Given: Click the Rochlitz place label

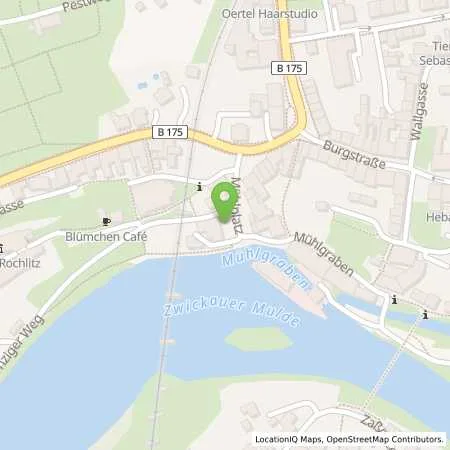Looking at the screenshot, I should (x=20, y=263).
